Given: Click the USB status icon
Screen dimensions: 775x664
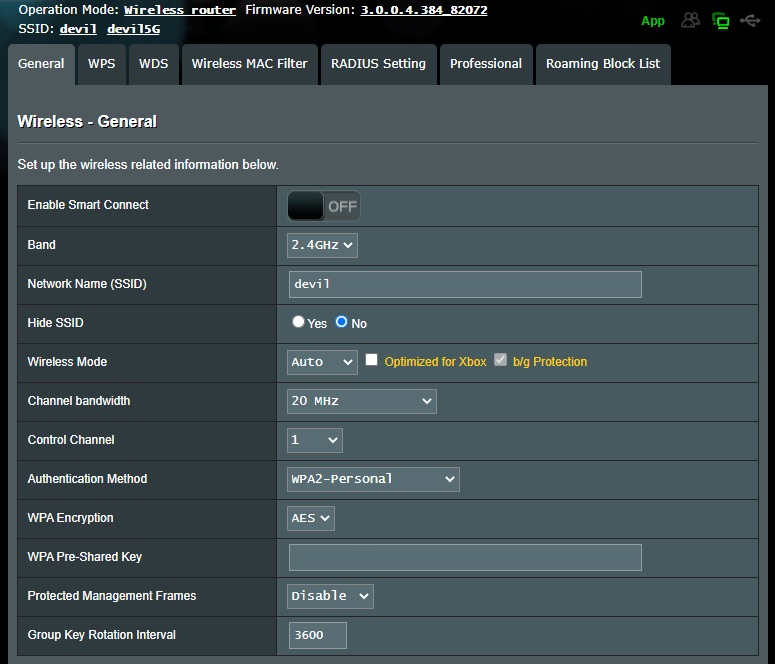Looking at the screenshot, I should click(750, 21).
